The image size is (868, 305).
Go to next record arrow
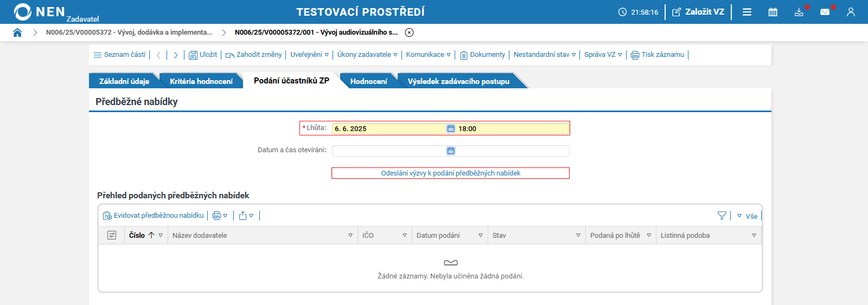[x=175, y=55]
